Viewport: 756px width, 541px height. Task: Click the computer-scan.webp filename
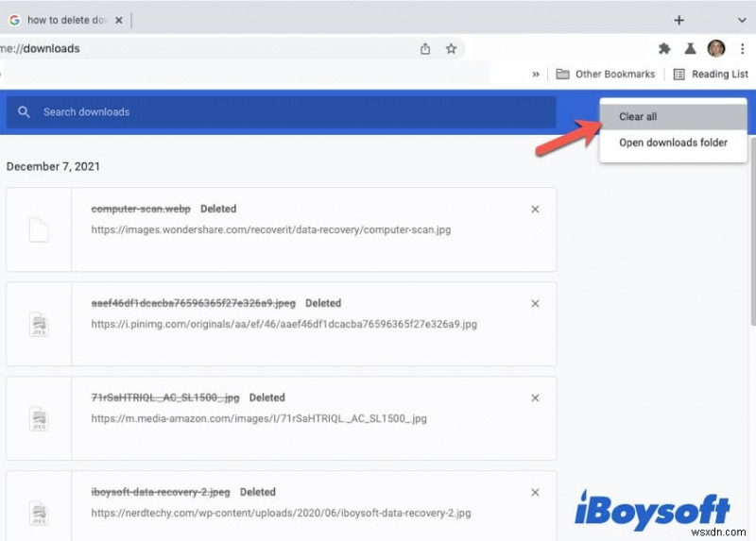141,209
